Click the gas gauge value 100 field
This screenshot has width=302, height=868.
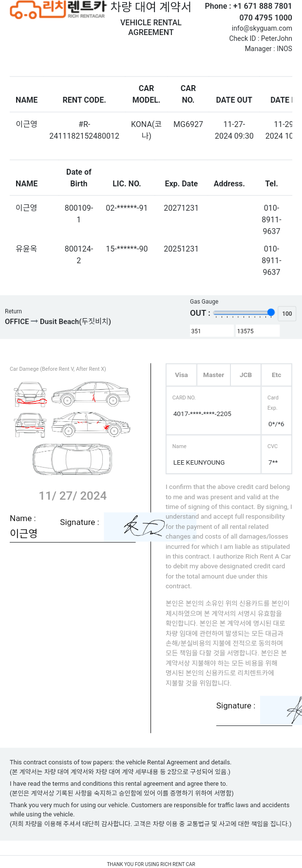click(287, 313)
